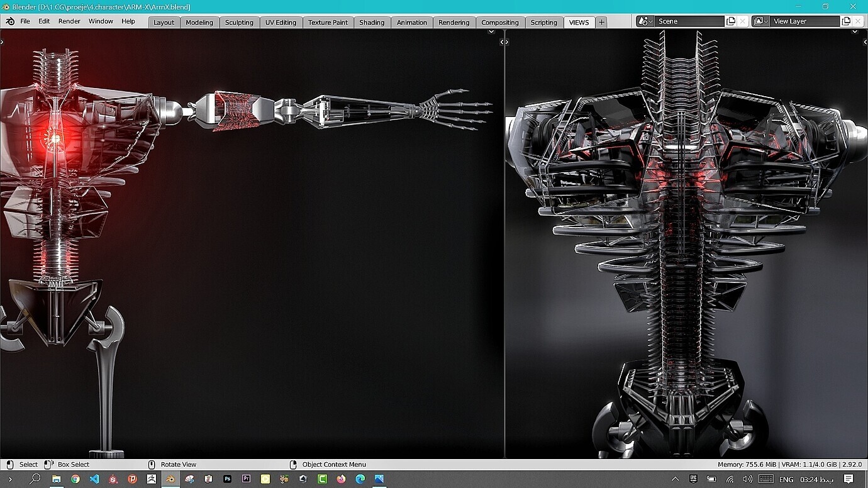Screen dimensions: 868x488
Task: Click the new View Layer copy icon
Action: pos(846,21)
